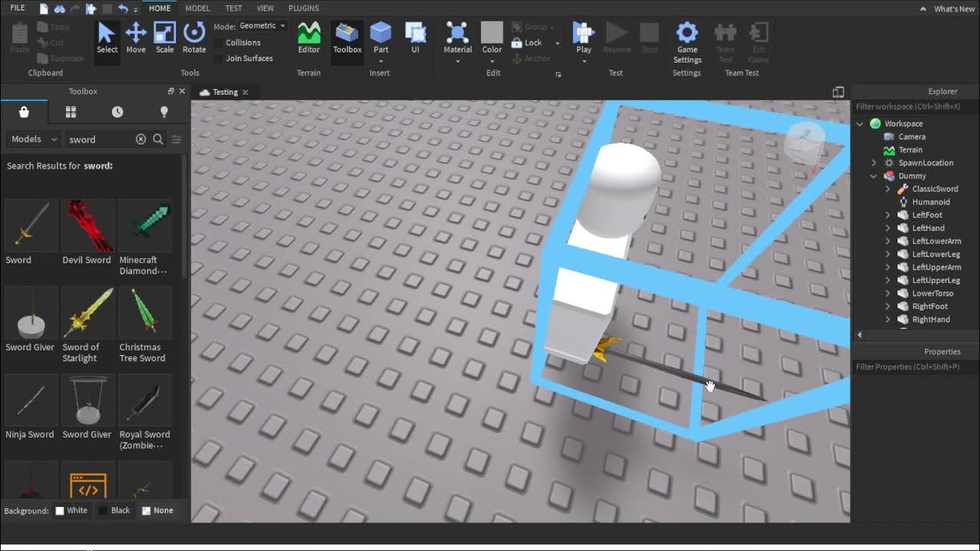Select the Terrain item in Explorer
Image resolution: width=980 pixels, height=551 pixels.
pyautogui.click(x=910, y=150)
